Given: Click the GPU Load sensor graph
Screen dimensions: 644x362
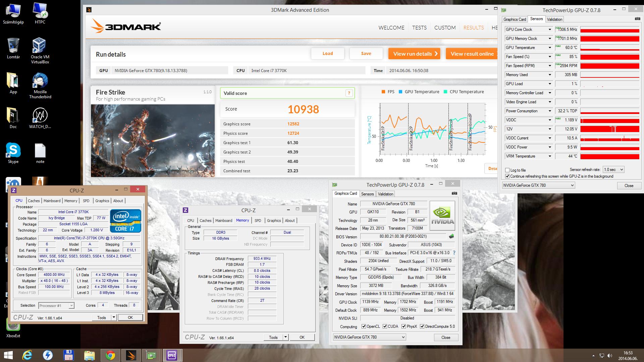Looking at the screenshot, I should pyautogui.click(x=610, y=84).
